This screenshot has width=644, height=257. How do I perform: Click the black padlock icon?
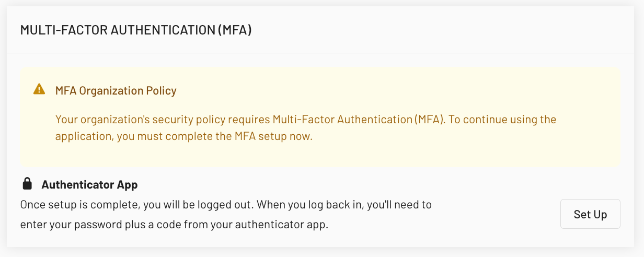pyautogui.click(x=27, y=184)
